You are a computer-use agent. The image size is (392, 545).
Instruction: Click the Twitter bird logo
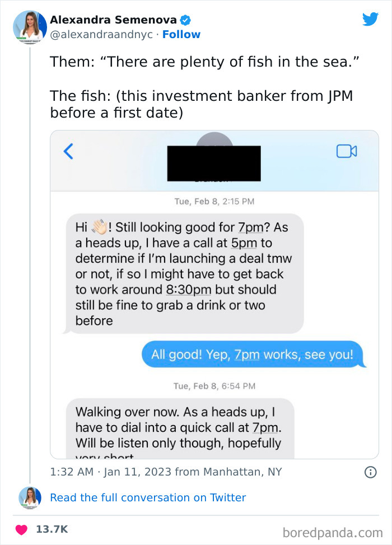(x=370, y=19)
